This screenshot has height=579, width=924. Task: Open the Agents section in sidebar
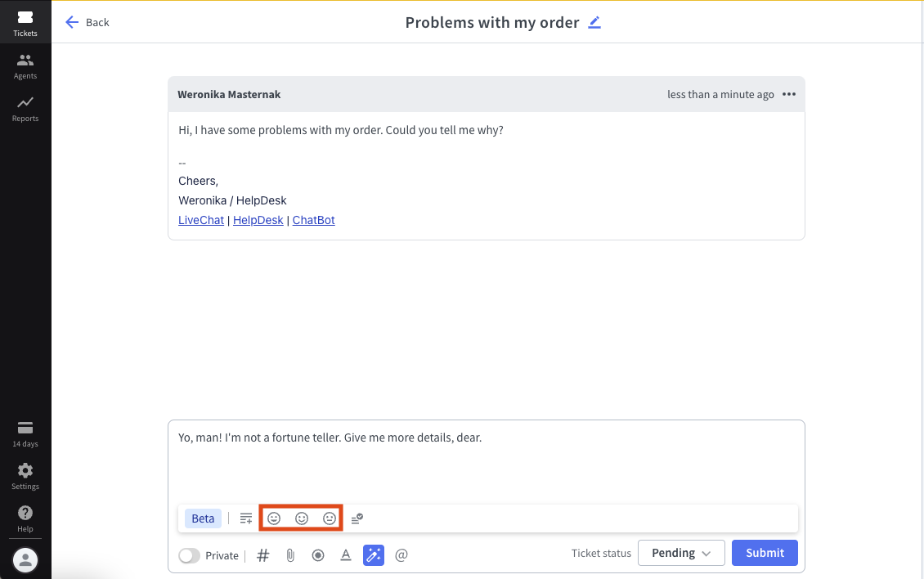[25, 65]
